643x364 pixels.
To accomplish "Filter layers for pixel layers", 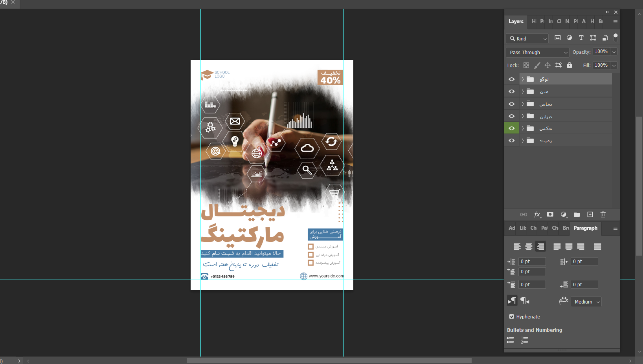I will point(557,38).
